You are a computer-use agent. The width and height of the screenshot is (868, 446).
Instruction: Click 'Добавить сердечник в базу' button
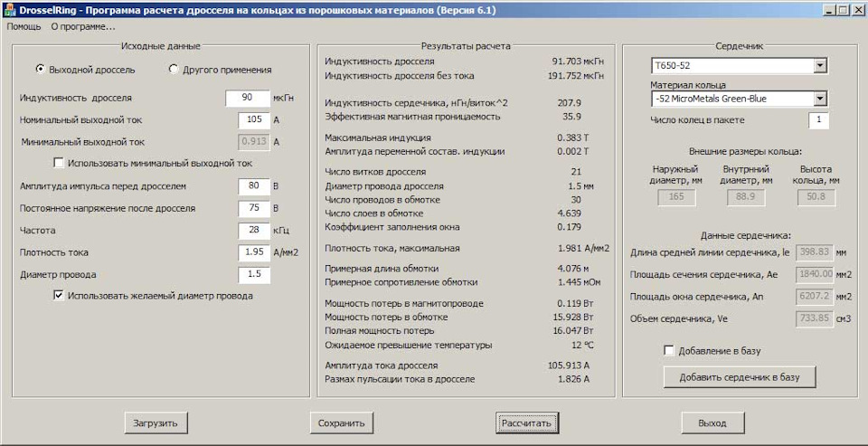(740, 376)
